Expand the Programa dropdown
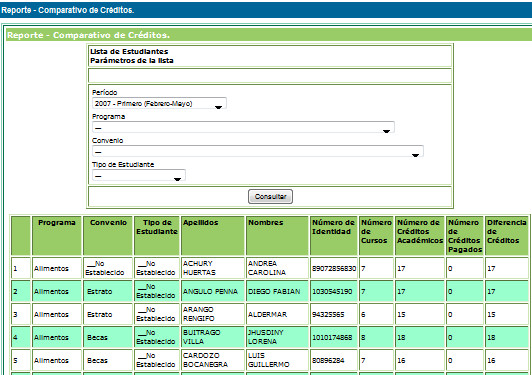This screenshot has width=532, height=375. coord(243,128)
